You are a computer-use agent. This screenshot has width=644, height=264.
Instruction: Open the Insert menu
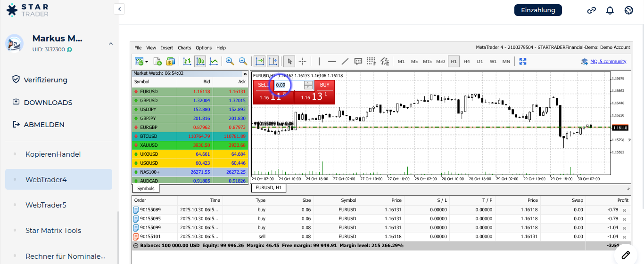pos(167,48)
